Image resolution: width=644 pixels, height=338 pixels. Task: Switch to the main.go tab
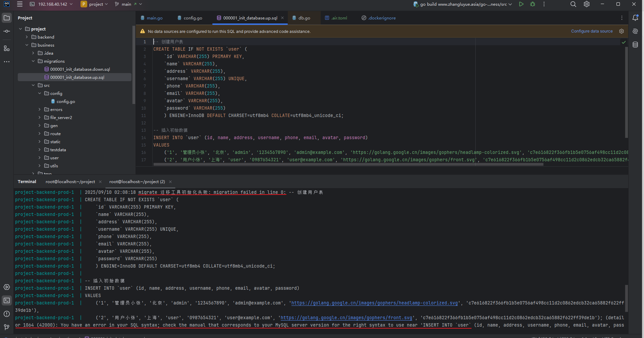[152, 18]
